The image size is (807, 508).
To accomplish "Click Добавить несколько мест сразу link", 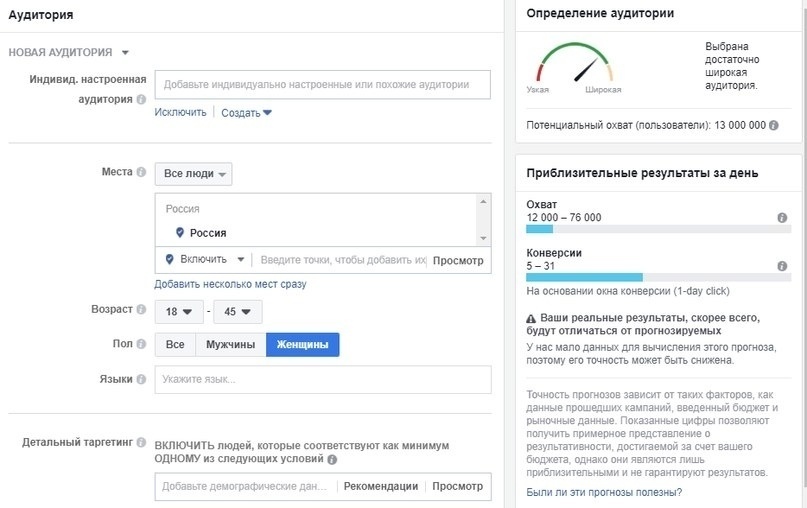I will (x=230, y=284).
